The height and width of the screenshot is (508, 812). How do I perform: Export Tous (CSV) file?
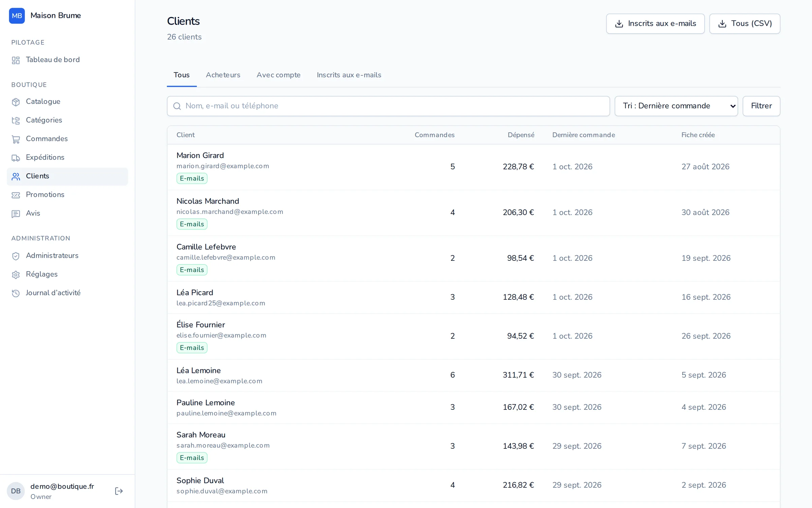(x=745, y=24)
